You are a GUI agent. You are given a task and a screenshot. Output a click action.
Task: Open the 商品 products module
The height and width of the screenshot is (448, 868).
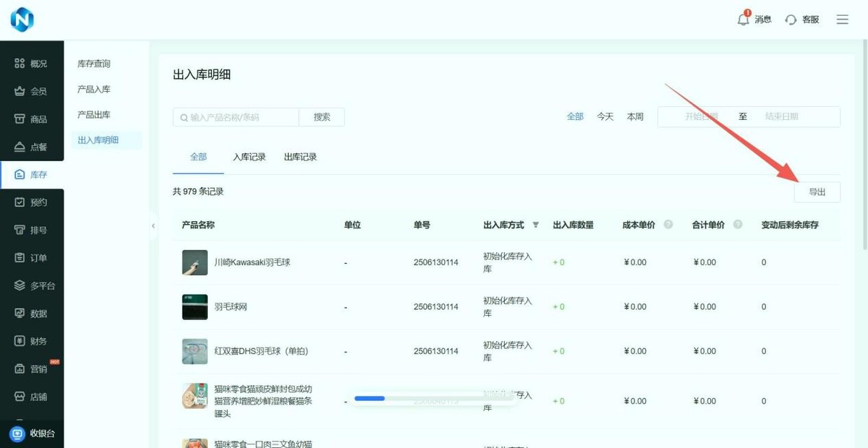30,119
